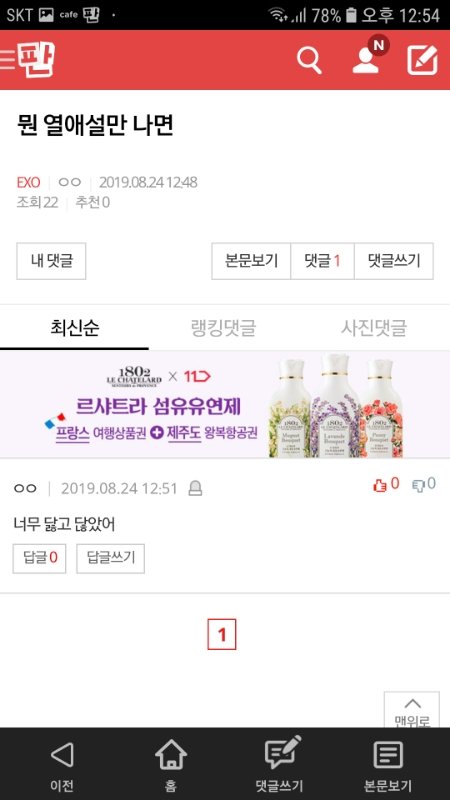Click the thumbs-up icon on the comment

[x=380, y=485]
